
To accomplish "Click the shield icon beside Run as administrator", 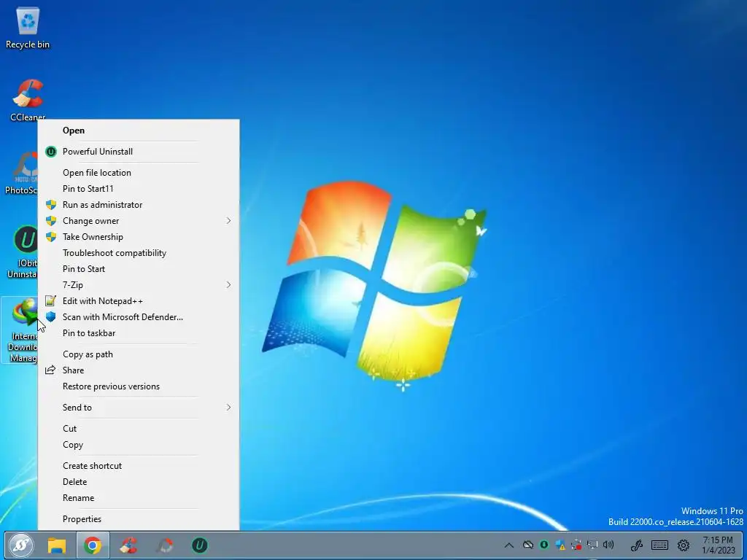I will point(51,205).
